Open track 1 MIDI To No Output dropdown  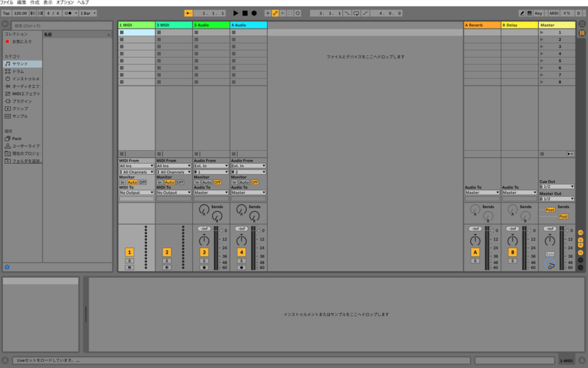[x=137, y=193]
